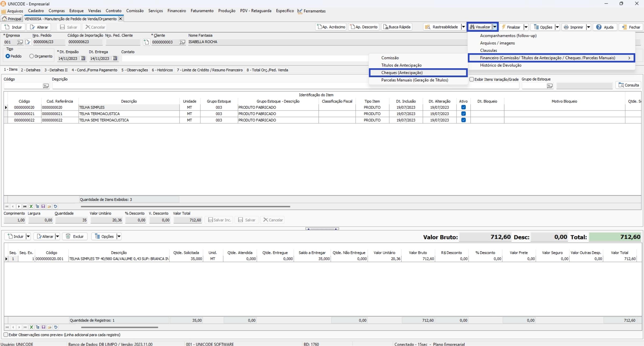Screen dimensions: 644x346
Task: Click the Excel export icon in the upper grid navigator
Action: (31, 206)
